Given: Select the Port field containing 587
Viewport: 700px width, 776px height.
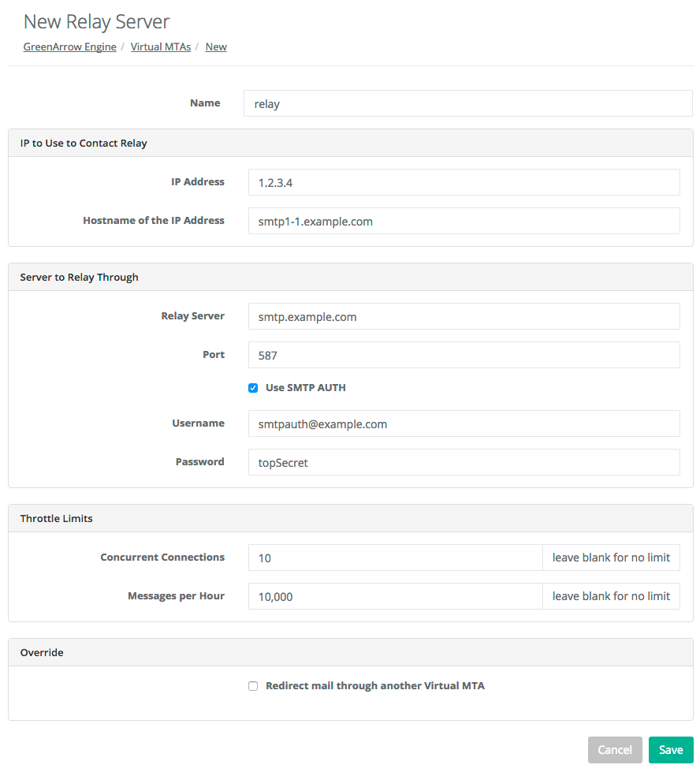Looking at the screenshot, I should tap(463, 355).
